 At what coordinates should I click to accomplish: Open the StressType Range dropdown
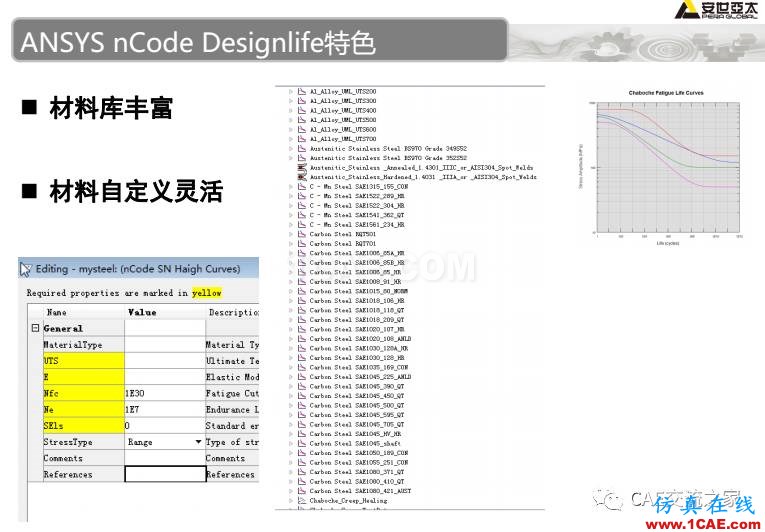[x=198, y=442]
